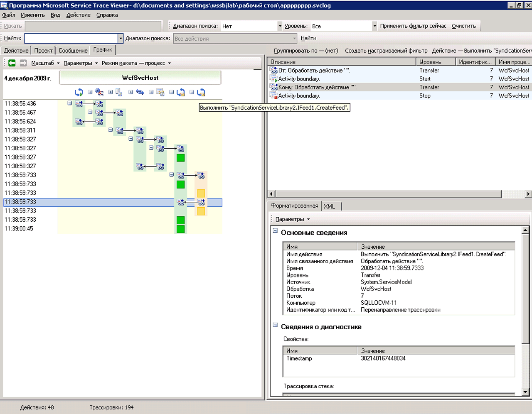Select the root activity icon with green arrow
The image size is (532, 414).
79,92
